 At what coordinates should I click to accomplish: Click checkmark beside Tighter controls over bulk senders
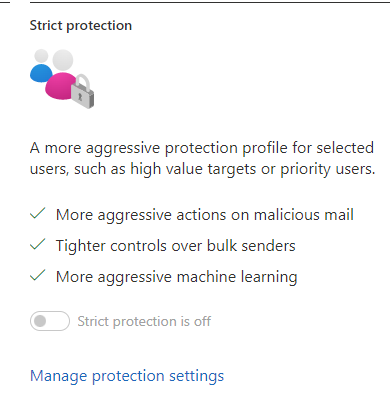pos(38,244)
